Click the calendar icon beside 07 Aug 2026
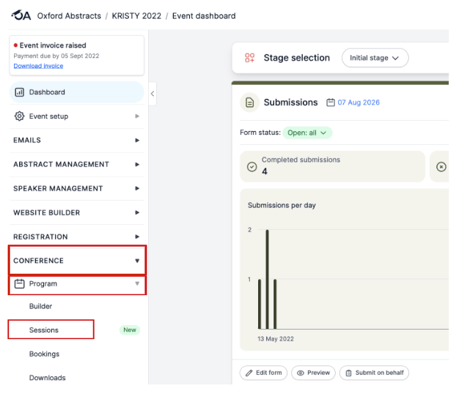 (330, 102)
